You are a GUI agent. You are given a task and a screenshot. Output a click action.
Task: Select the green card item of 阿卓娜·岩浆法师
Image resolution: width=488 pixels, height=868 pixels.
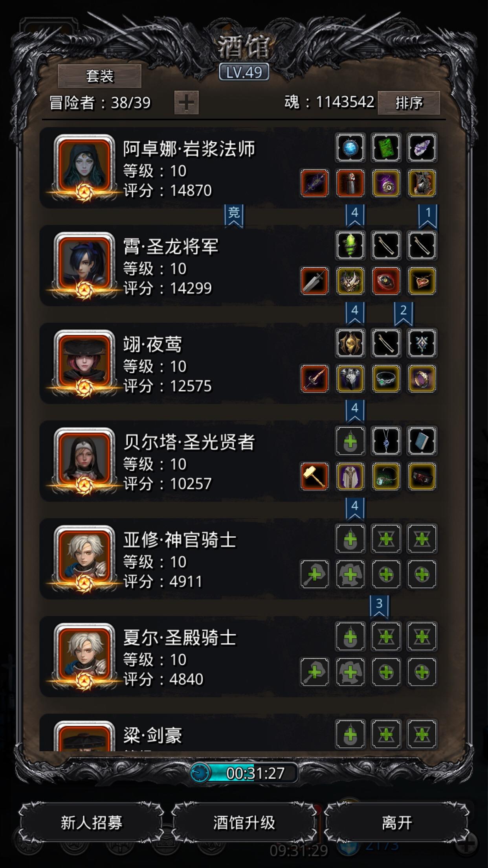tap(386, 148)
